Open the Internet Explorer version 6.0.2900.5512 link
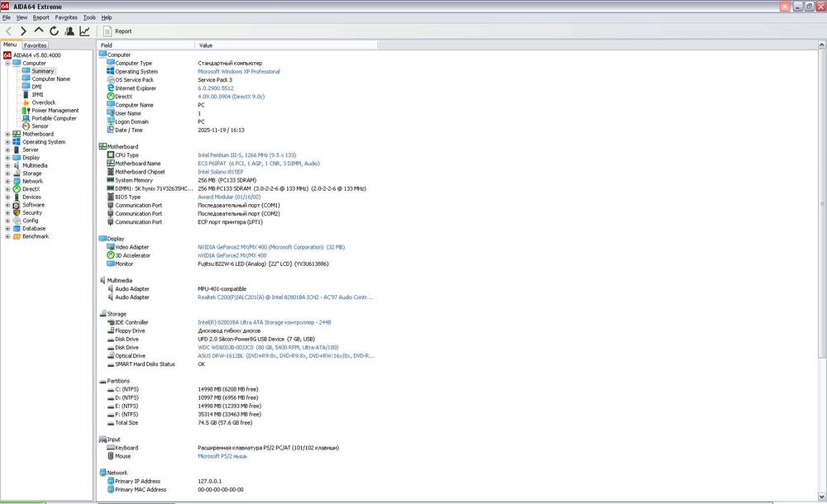827x504 pixels. tap(215, 88)
